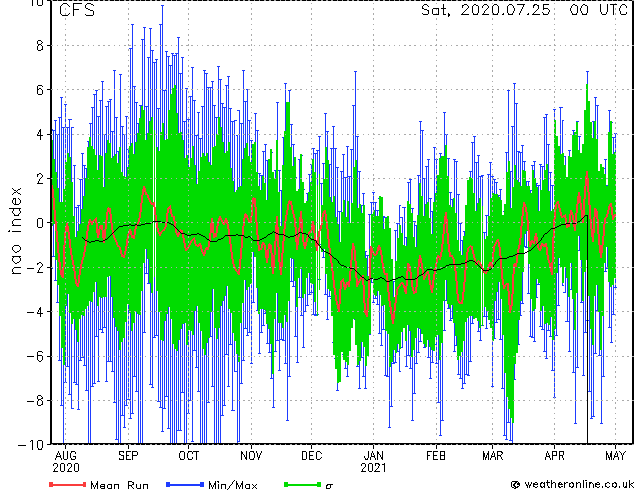634x490 pixels.
Task: Click the blue Min/Max legend line
Action: tap(185, 484)
